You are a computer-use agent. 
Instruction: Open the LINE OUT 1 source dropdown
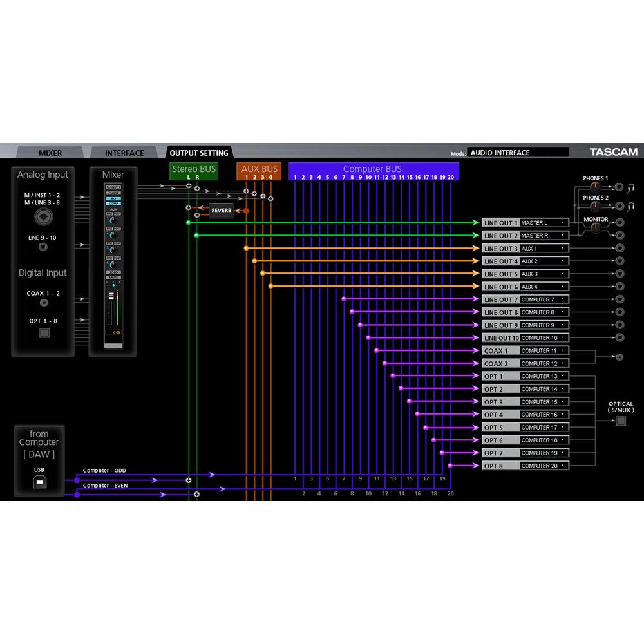point(544,223)
